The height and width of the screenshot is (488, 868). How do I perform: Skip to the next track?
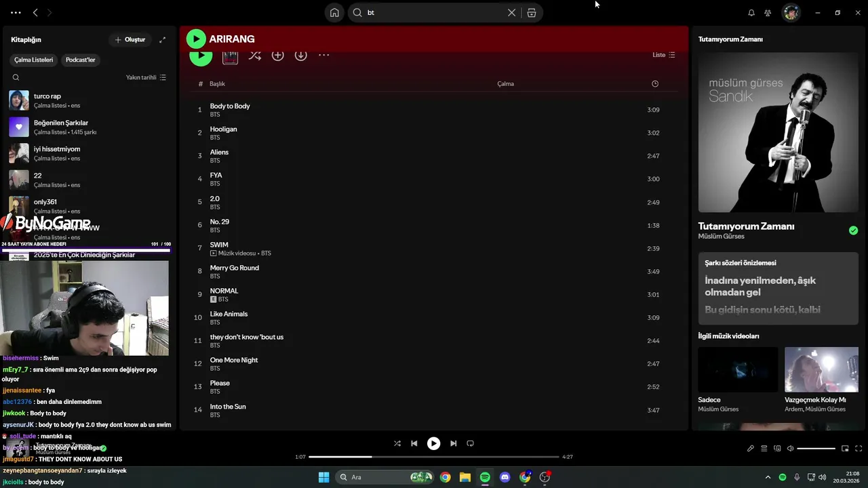click(x=453, y=443)
